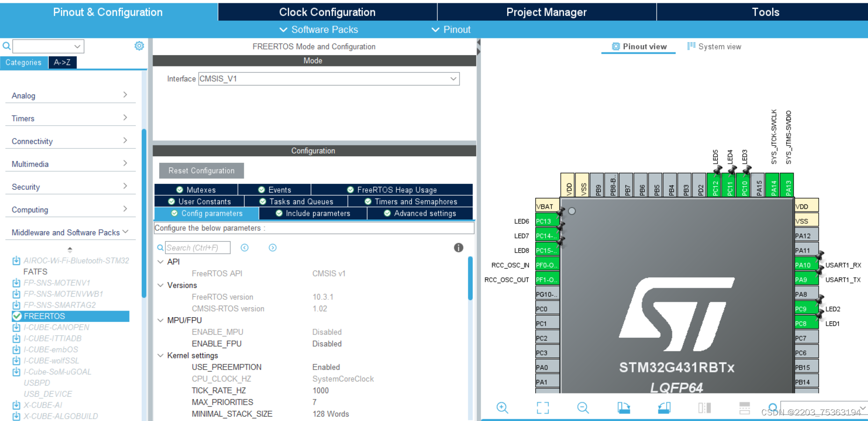This screenshot has height=421, width=868.
Task: Go to next search result arrow
Action: 273,247
